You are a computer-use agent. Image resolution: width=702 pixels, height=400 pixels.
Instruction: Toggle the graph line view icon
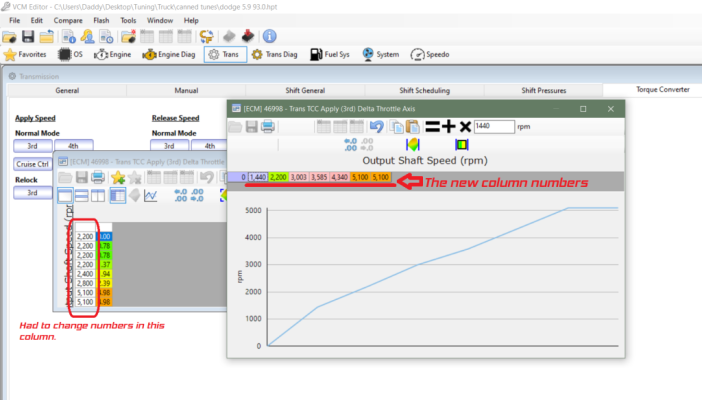coord(150,196)
